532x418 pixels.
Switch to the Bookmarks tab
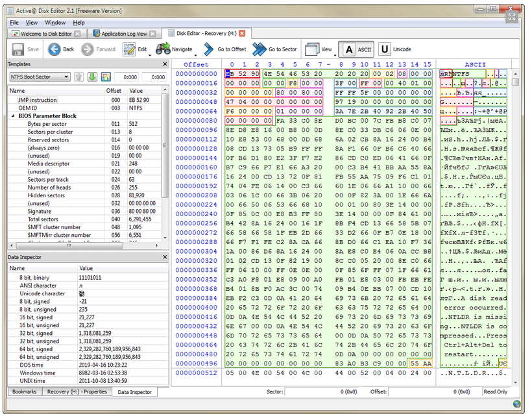[x=23, y=392]
